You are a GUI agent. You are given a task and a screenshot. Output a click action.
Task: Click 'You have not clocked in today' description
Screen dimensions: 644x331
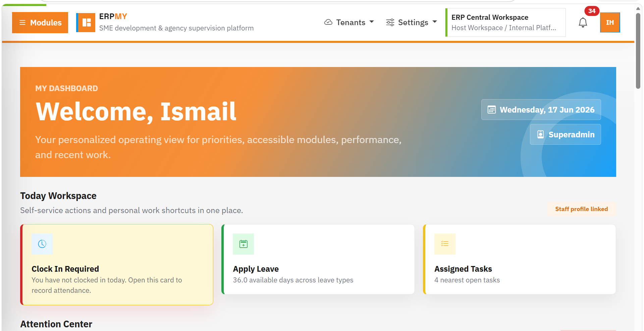(107, 285)
